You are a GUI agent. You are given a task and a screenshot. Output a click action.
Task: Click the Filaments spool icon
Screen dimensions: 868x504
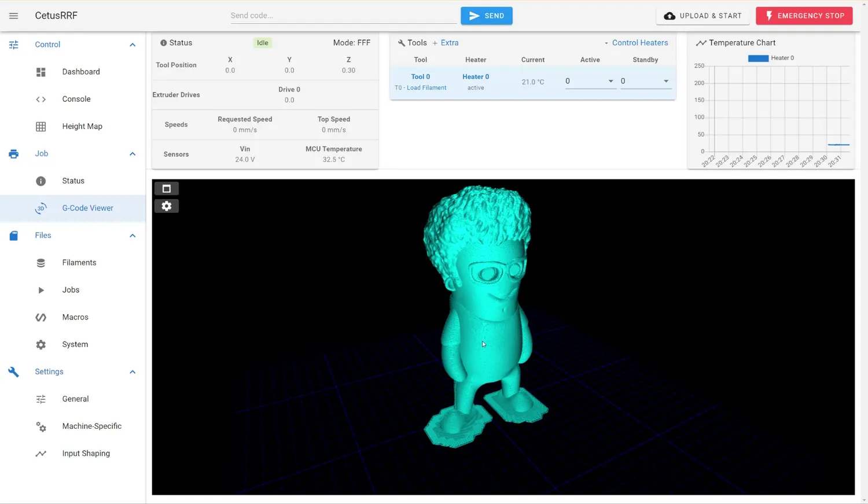(x=41, y=263)
